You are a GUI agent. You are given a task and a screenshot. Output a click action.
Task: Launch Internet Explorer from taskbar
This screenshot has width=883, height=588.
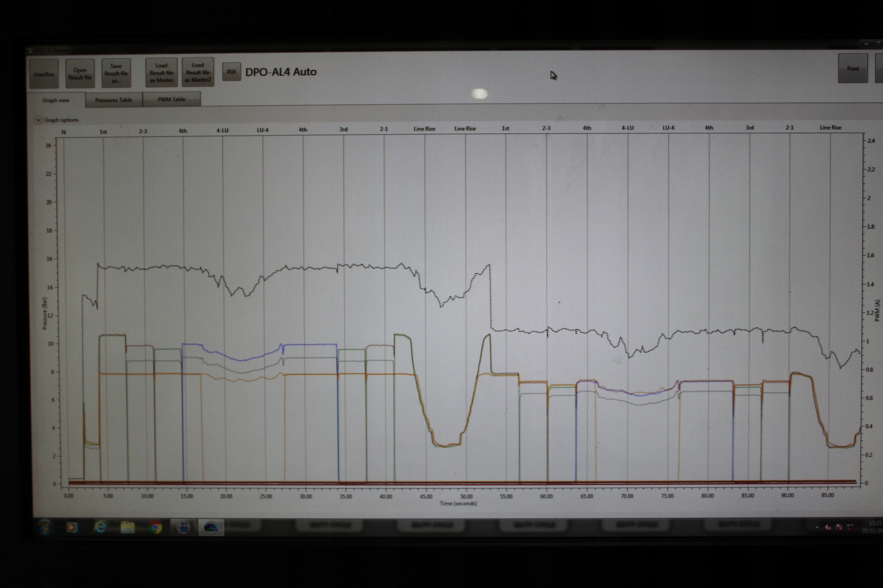tap(100, 527)
